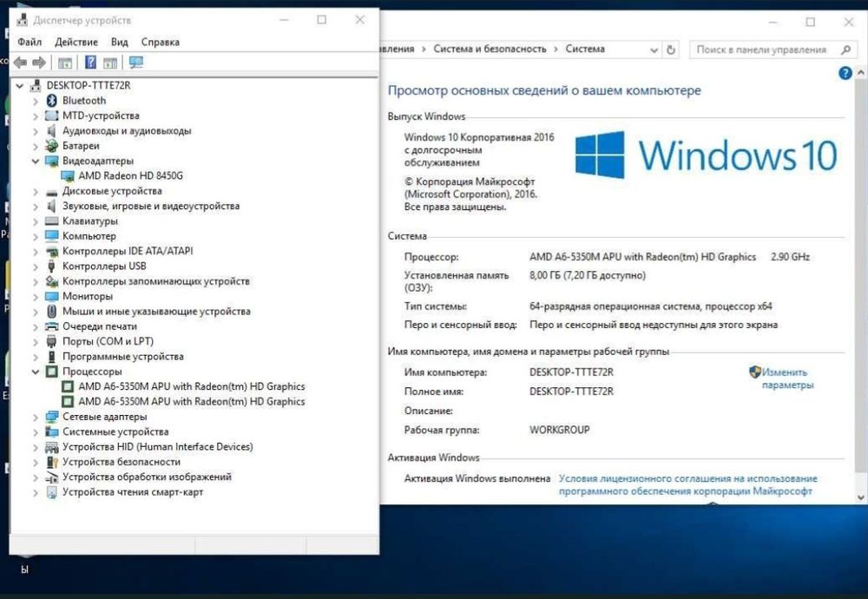Click the WORKGROUP value text
Viewport: 868px width, 599px height.
pos(560,430)
